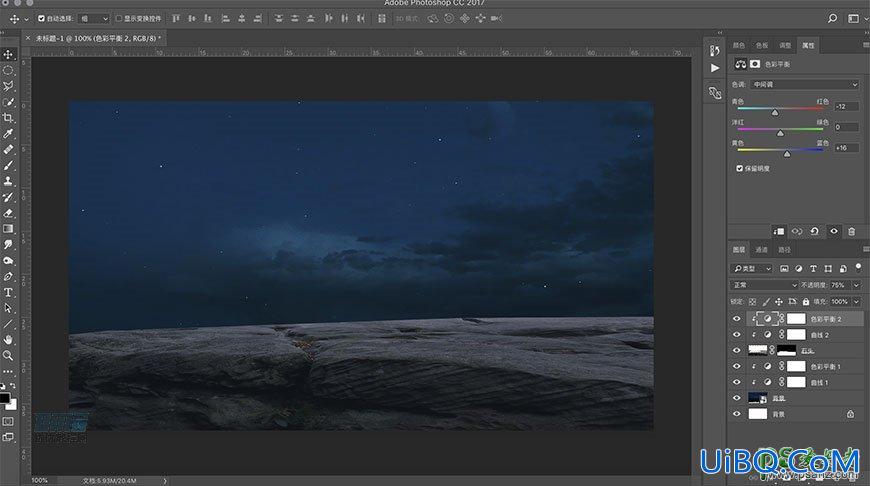This screenshot has width=870, height=486.
Task: Expand the Move tool preset picker arrow
Action: coord(26,19)
